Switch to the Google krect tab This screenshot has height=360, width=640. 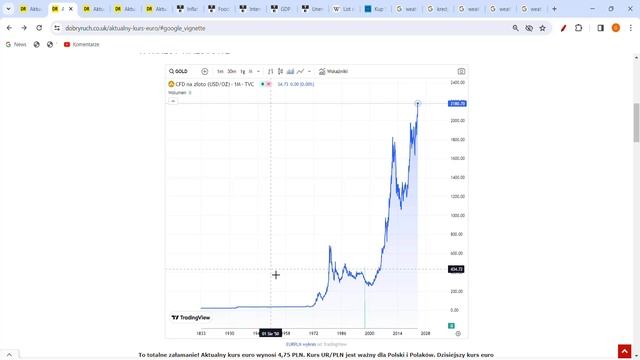438,9
